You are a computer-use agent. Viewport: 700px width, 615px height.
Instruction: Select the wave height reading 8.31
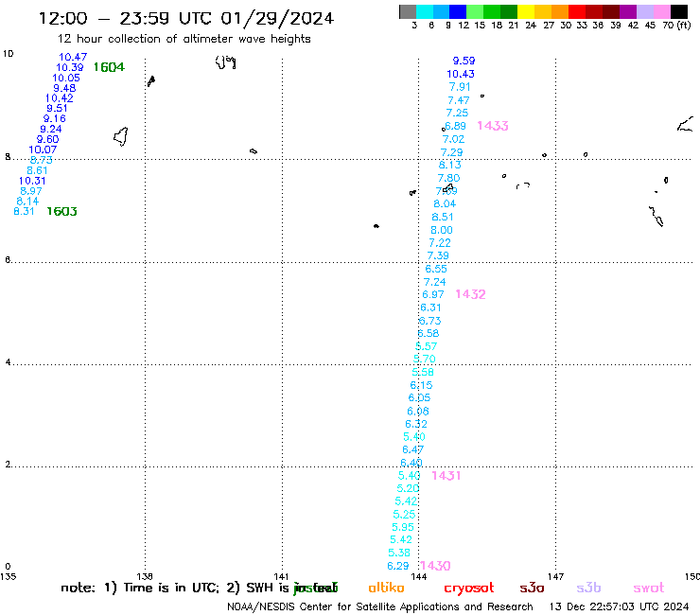click(x=24, y=211)
